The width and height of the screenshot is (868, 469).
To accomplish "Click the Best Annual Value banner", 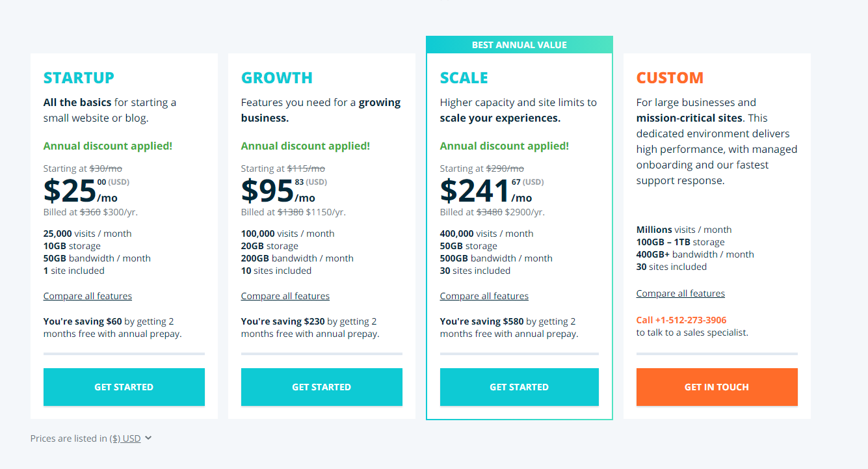I will pyautogui.click(x=519, y=45).
